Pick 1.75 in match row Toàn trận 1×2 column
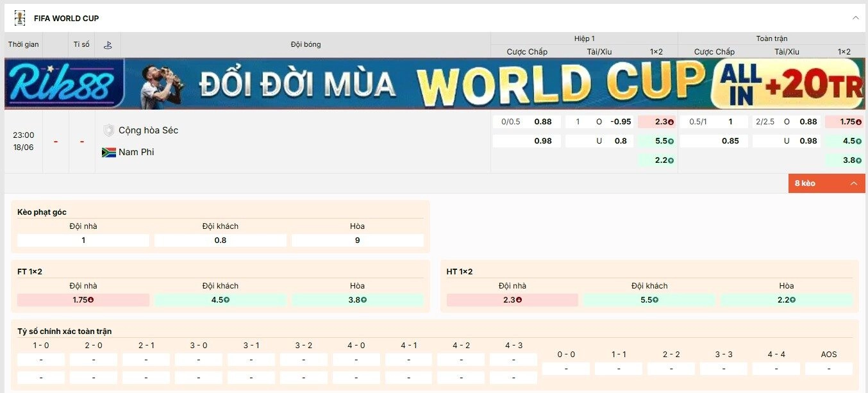868x393 pixels. (844, 122)
